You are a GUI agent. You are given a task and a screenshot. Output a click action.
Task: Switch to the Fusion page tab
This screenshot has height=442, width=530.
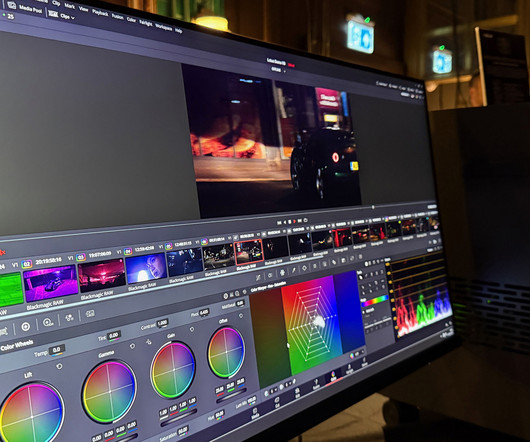316,385
